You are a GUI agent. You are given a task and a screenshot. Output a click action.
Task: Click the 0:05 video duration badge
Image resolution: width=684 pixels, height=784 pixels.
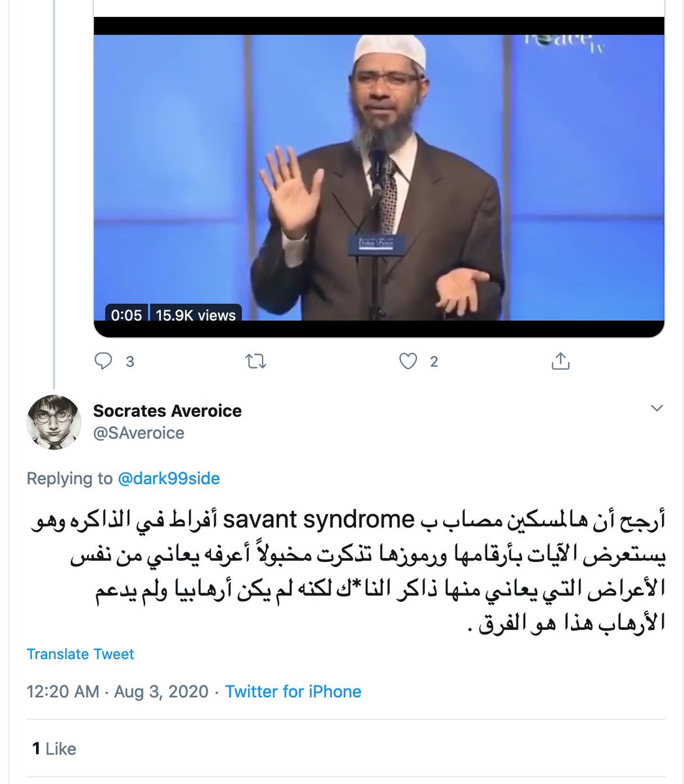pyautogui.click(x=127, y=315)
